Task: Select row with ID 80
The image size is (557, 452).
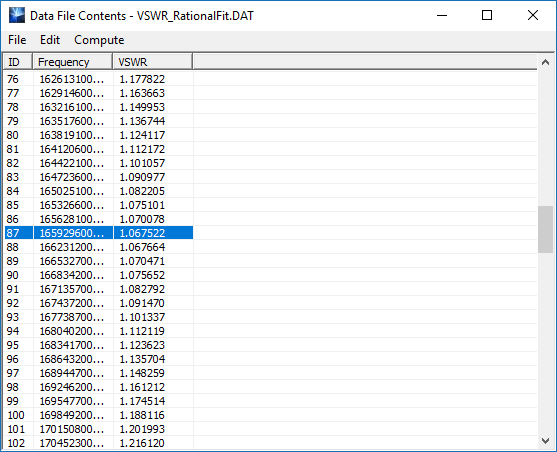Action: click(x=12, y=135)
